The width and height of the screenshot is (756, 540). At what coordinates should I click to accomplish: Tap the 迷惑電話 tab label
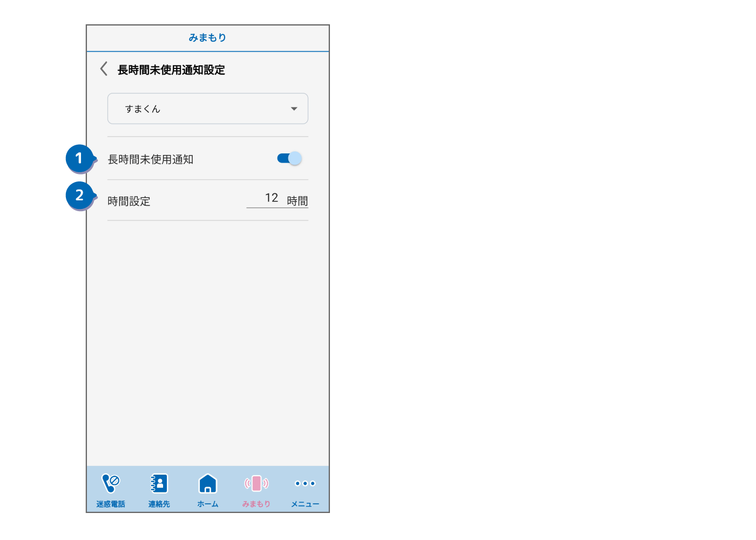(x=111, y=504)
